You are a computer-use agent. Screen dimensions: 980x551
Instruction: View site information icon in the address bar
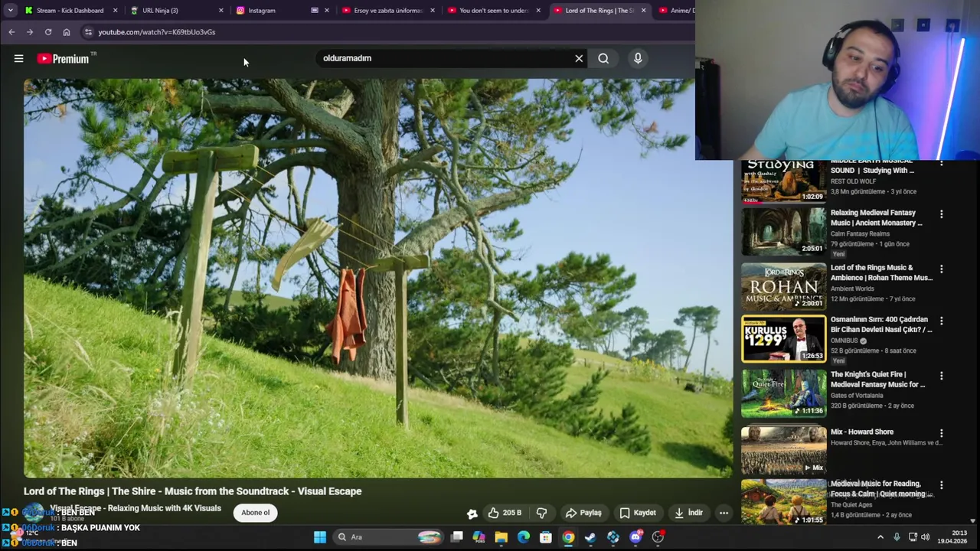pos(88,32)
